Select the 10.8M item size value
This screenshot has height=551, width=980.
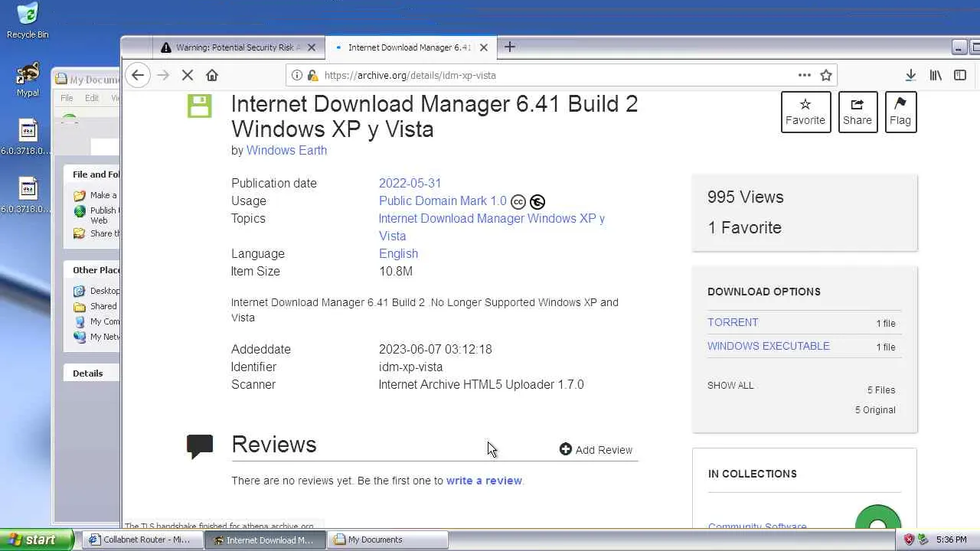(x=396, y=271)
